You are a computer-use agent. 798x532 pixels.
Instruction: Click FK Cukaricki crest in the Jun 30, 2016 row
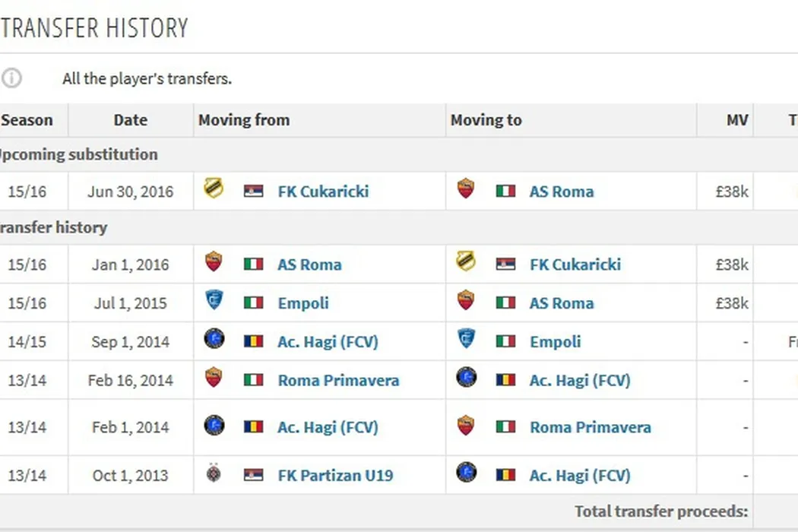tap(214, 189)
